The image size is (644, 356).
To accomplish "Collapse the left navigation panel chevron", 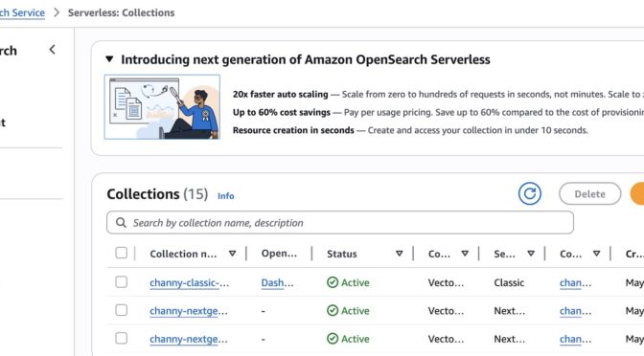I will click(52, 50).
